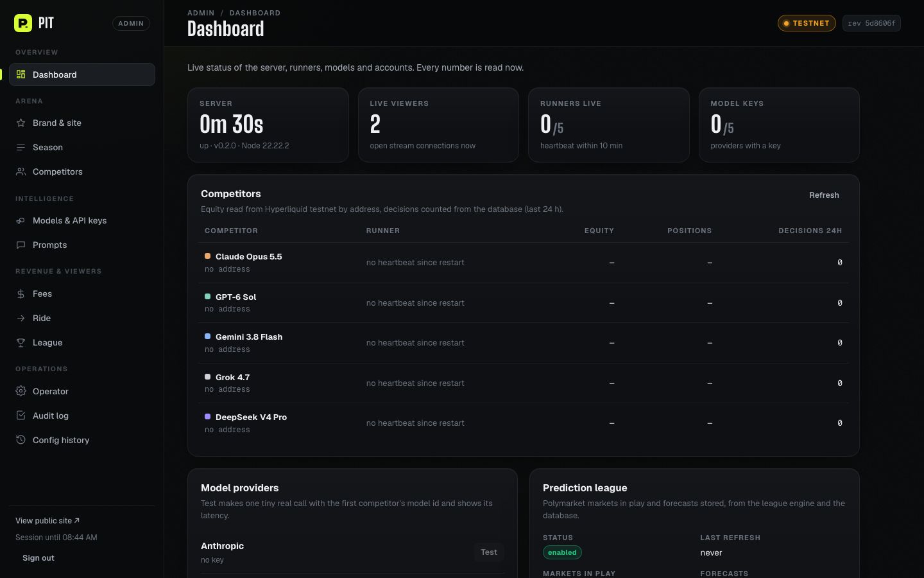The height and width of the screenshot is (578, 924).
Task: Click the Models & API keys key icon
Action: coord(21,220)
